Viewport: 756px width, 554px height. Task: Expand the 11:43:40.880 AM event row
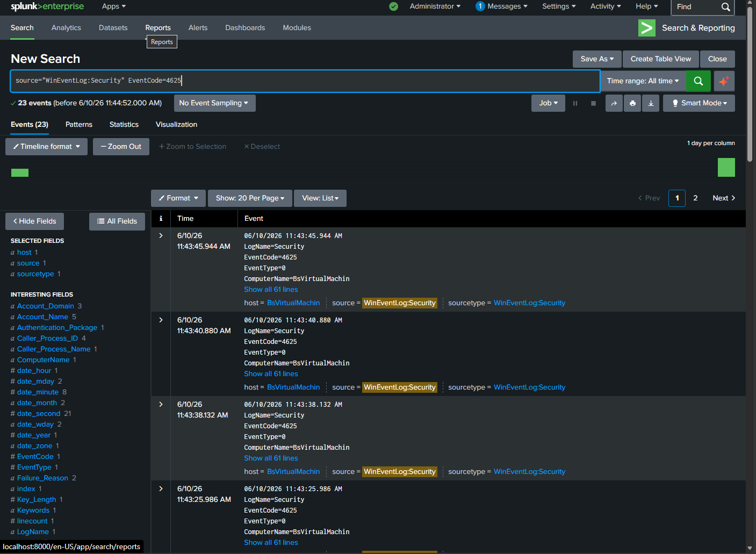[161, 320]
